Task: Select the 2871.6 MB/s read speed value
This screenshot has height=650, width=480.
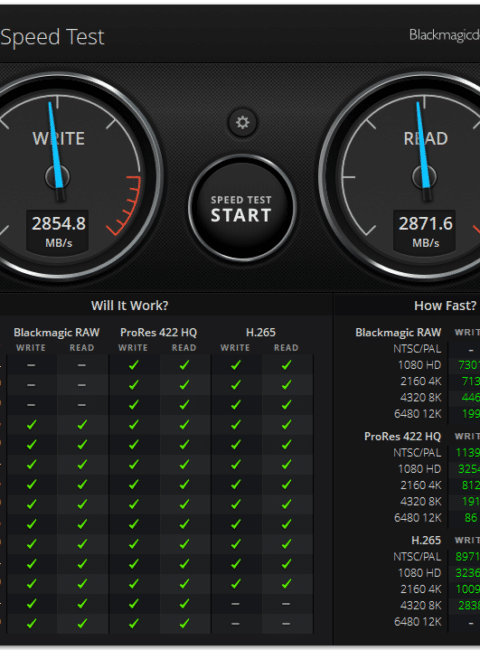Action: pyautogui.click(x=425, y=224)
